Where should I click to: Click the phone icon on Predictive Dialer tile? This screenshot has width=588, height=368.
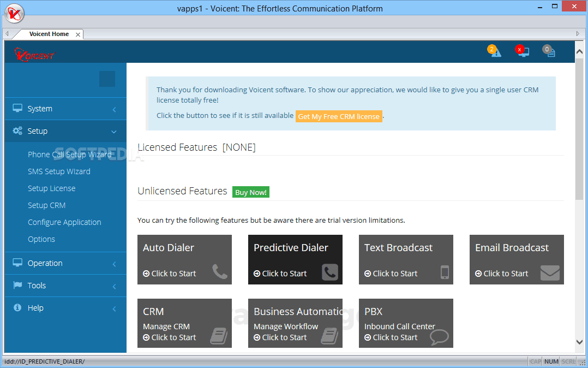[330, 272]
